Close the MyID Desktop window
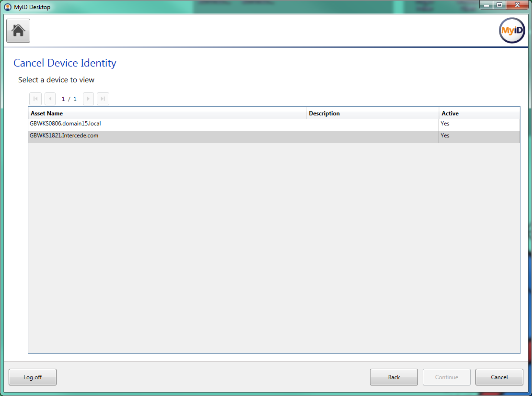Image resolution: width=532 pixels, height=396 pixels. [517, 5]
